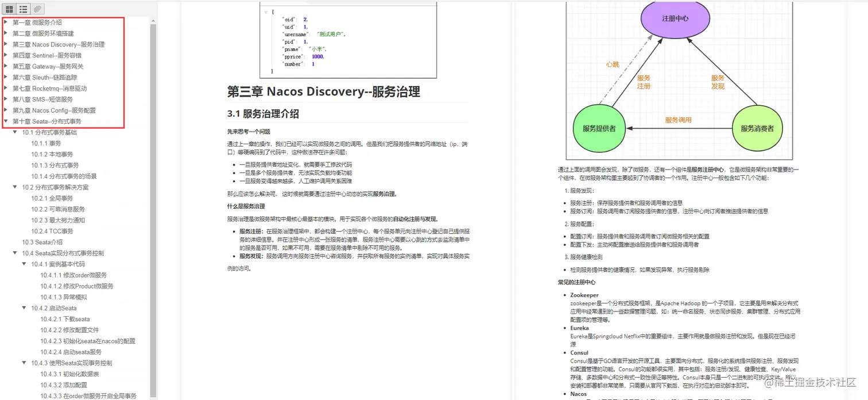
Task: Open the bookmarks outline view
Action: [x=23, y=9]
